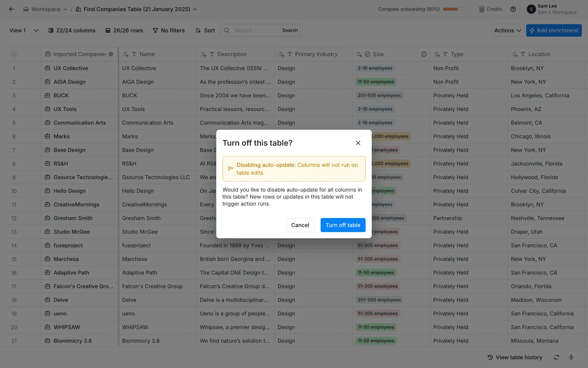Toggle the select-all rows checkbox

tap(14, 54)
